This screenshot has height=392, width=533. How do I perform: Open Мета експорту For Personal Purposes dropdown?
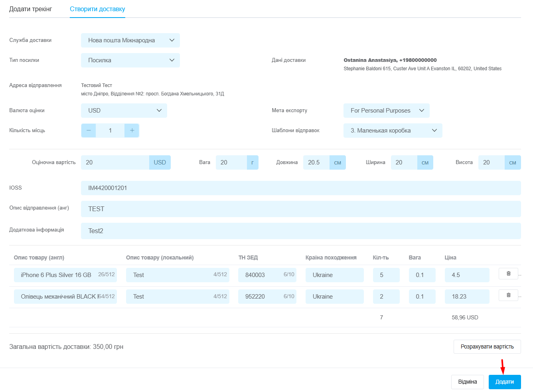tap(386, 111)
